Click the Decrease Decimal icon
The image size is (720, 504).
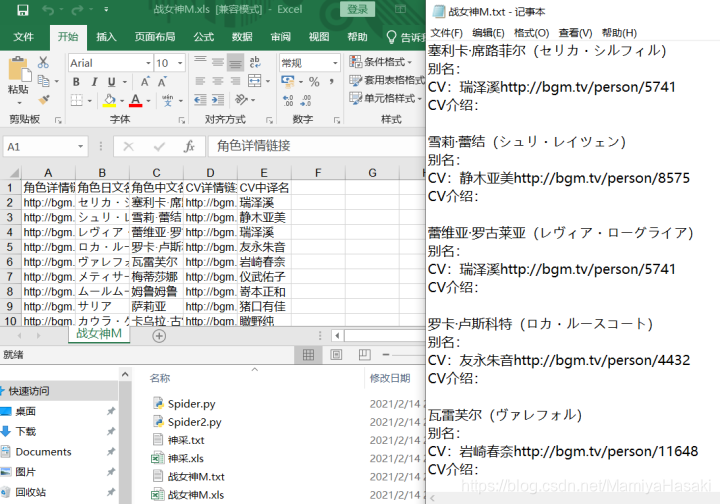pos(306,101)
